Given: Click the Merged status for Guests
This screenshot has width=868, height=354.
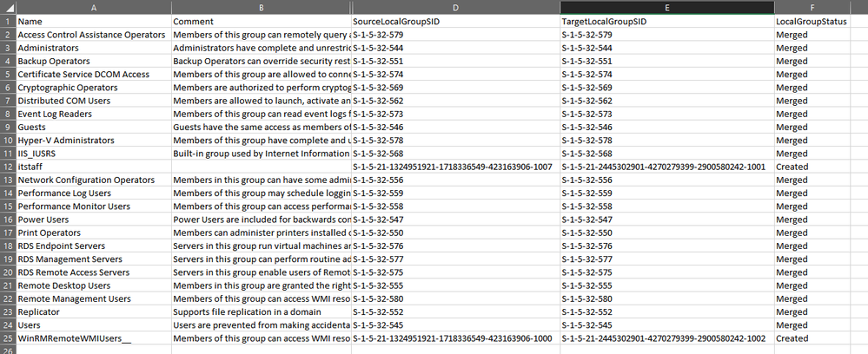Looking at the screenshot, I should pyautogui.click(x=812, y=127).
